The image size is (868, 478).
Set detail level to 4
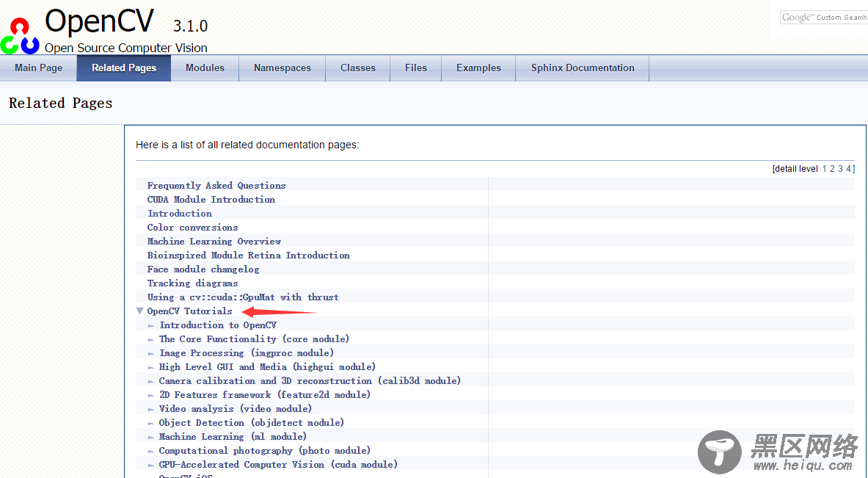pyautogui.click(x=849, y=169)
